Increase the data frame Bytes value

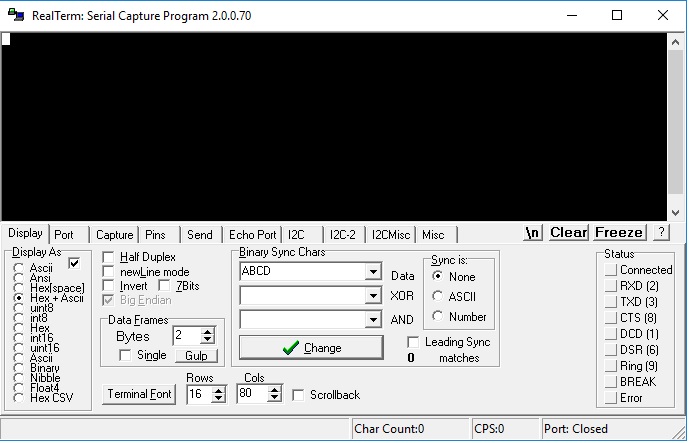[207, 332]
